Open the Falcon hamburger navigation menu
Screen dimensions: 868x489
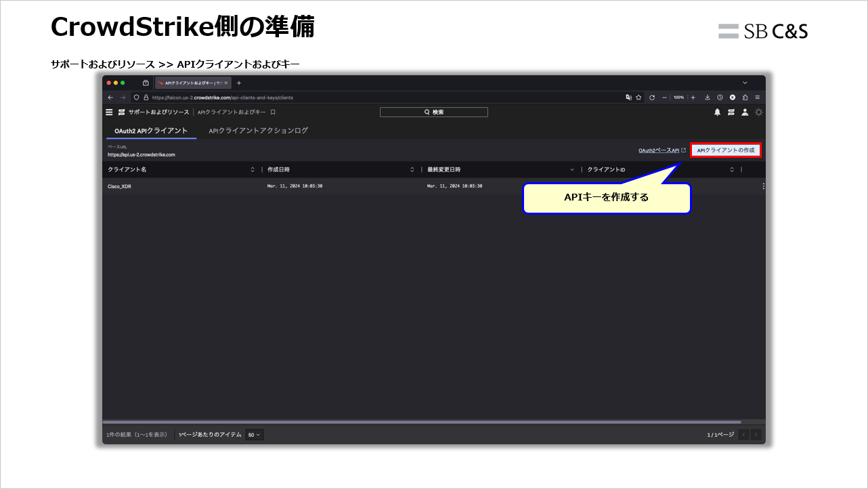(x=110, y=112)
